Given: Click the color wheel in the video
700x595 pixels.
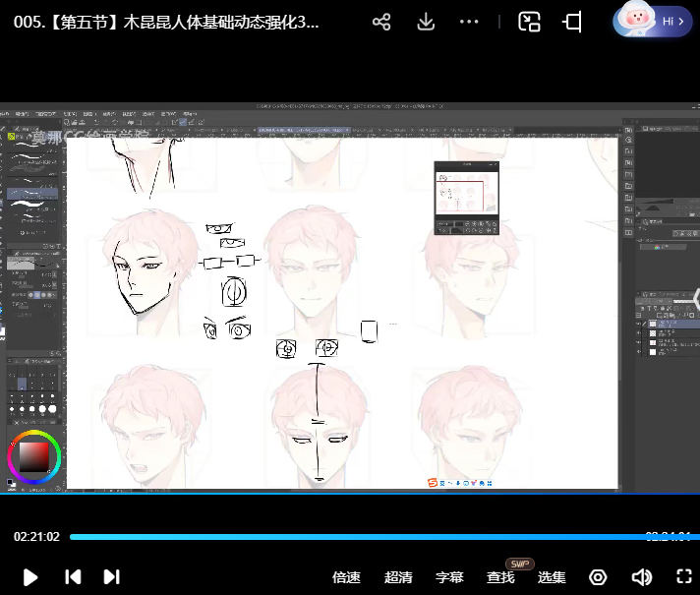Looking at the screenshot, I should (34, 455).
